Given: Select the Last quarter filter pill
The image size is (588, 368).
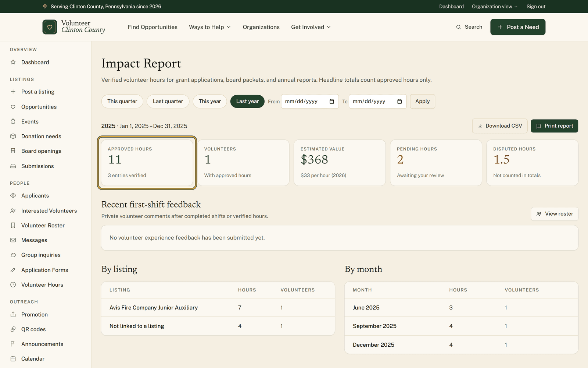Looking at the screenshot, I should pyautogui.click(x=168, y=101).
